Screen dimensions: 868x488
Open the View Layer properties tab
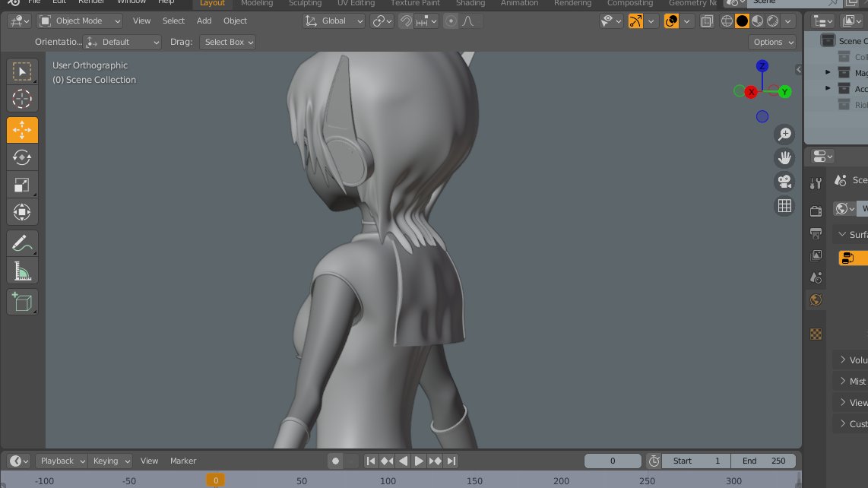tap(816, 255)
